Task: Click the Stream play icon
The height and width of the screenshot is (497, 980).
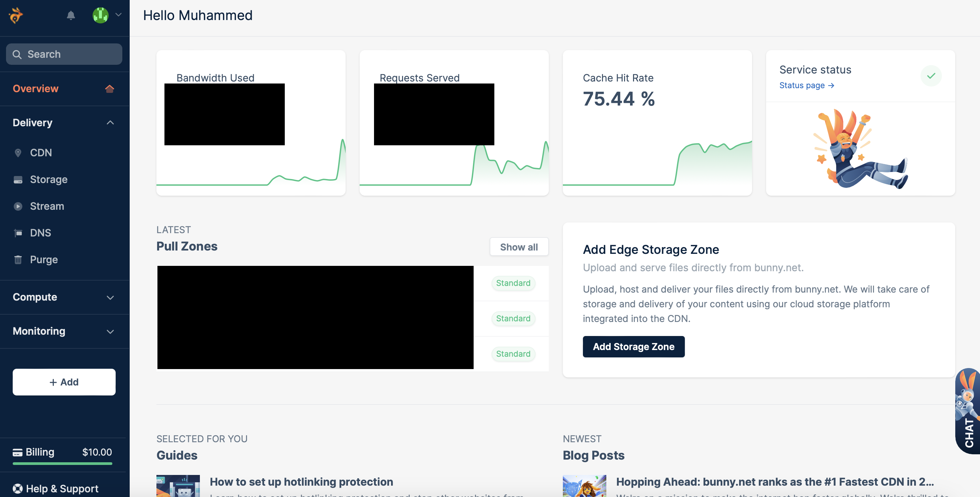Action: coord(18,206)
